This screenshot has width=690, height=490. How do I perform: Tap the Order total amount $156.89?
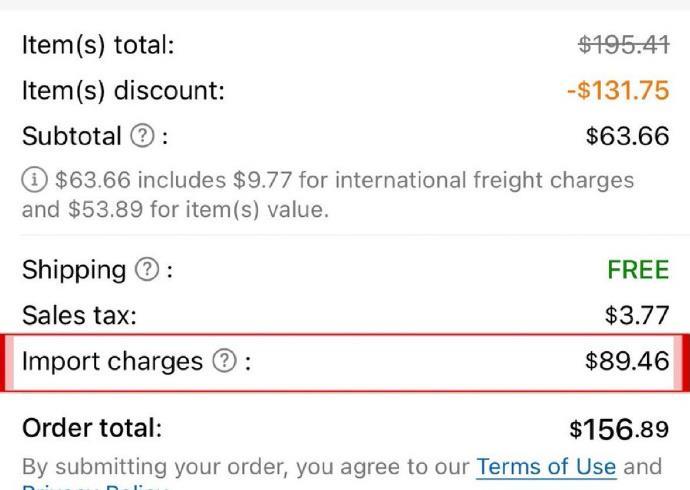click(619, 429)
